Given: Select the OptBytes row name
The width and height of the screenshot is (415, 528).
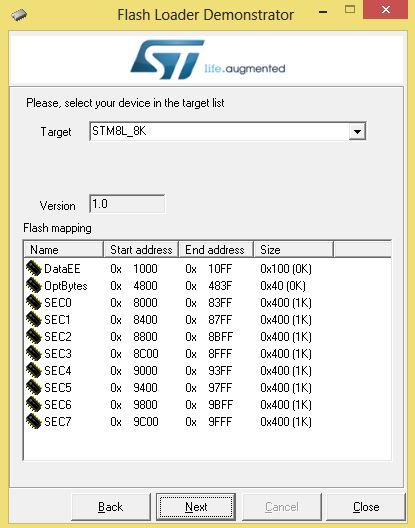Looking at the screenshot, I should (x=66, y=286).
